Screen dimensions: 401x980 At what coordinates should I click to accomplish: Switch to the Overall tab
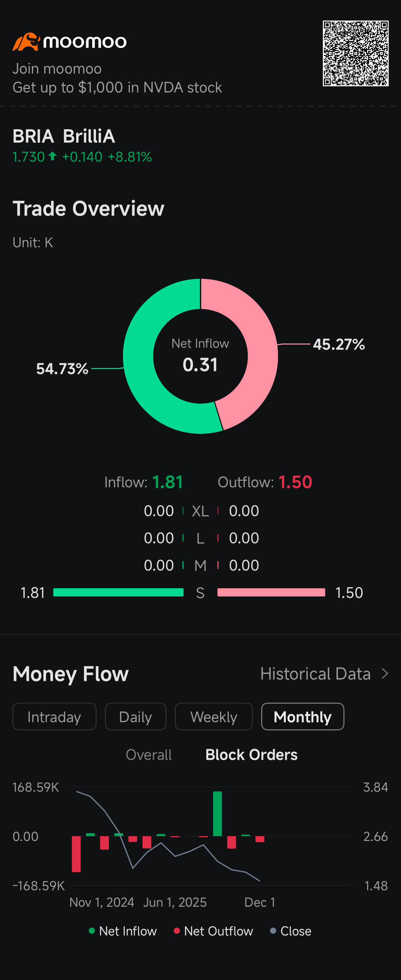point(149,755)
